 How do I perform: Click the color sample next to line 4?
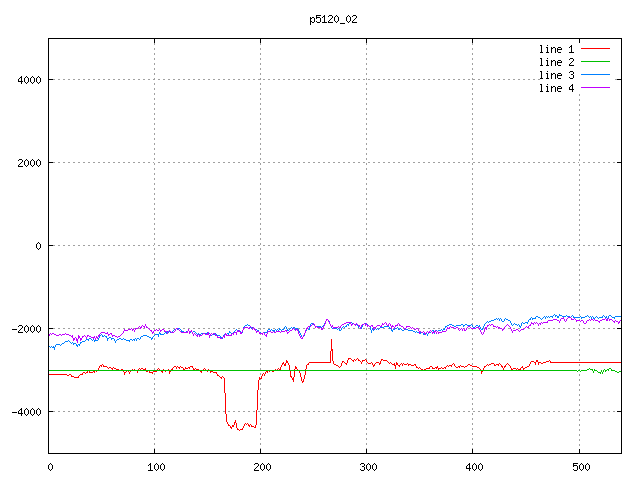coord(595,88)
